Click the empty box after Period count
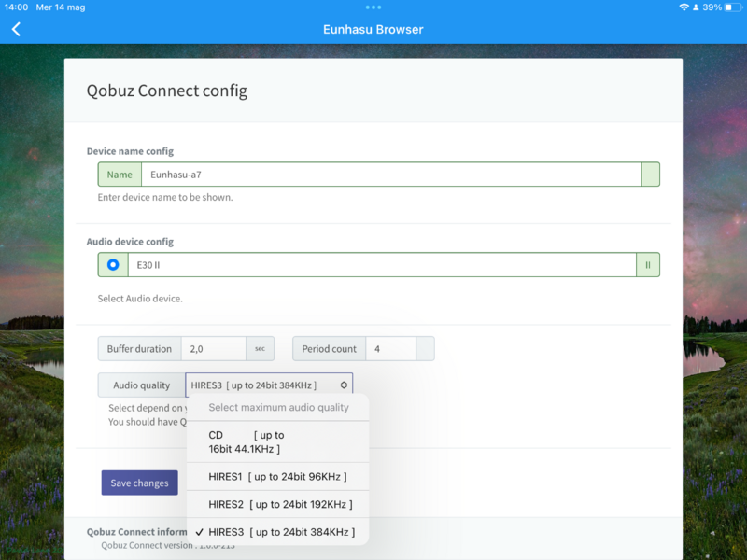Viewport: 747px width, 560px height. [x=425, y=349]
